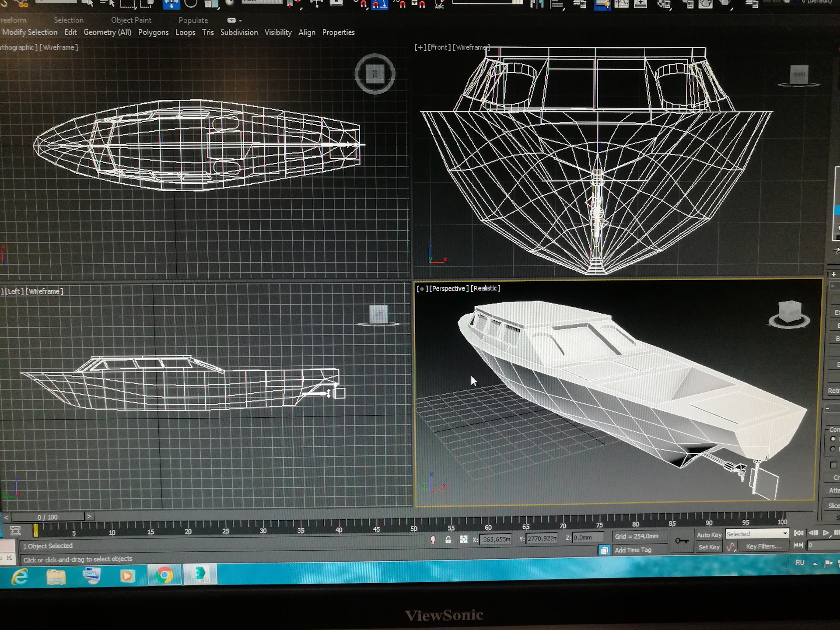Click the Key Filters button
The image size is (840, 630).
763,546
